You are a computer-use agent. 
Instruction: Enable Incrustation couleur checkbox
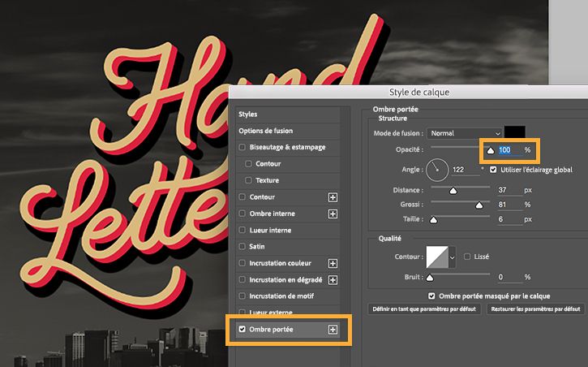click(x=242, y=263)
